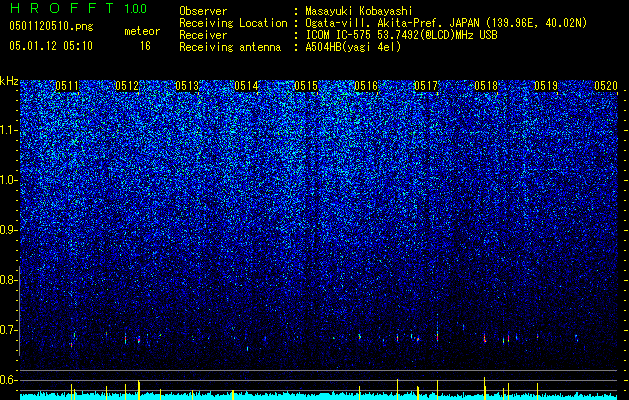The height and width of the screenshot is (400, 629).
Task: Click the 0515 time marker
Action: (306, 86)
